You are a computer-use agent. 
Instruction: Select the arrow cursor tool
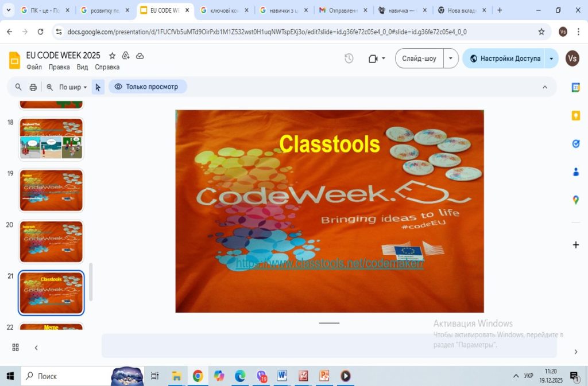pyautogui.click(x=98, y=87)
